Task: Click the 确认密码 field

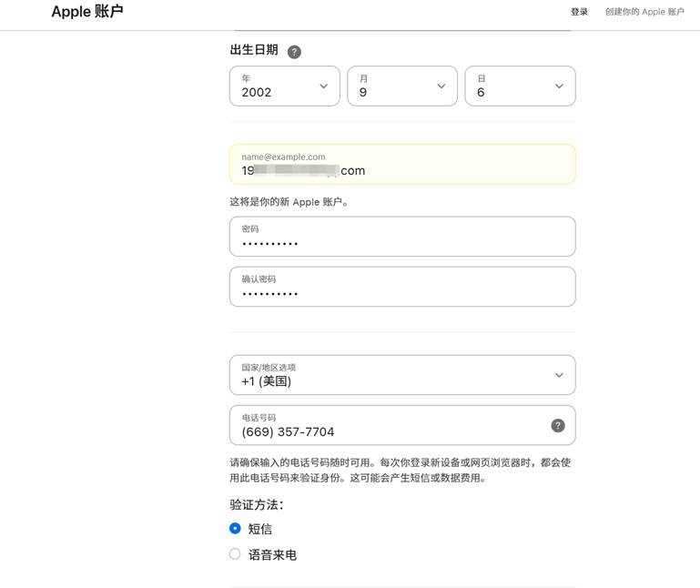Action: [x=402, y=287]
